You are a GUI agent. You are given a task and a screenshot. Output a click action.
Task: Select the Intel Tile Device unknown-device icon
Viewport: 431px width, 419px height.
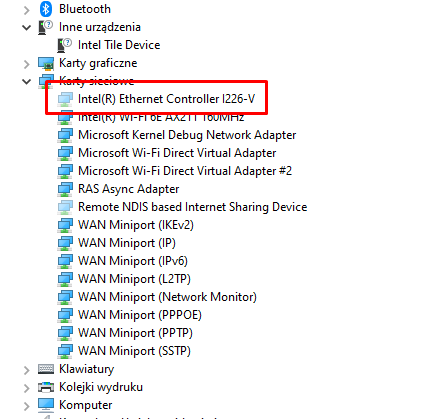(64, 45)
